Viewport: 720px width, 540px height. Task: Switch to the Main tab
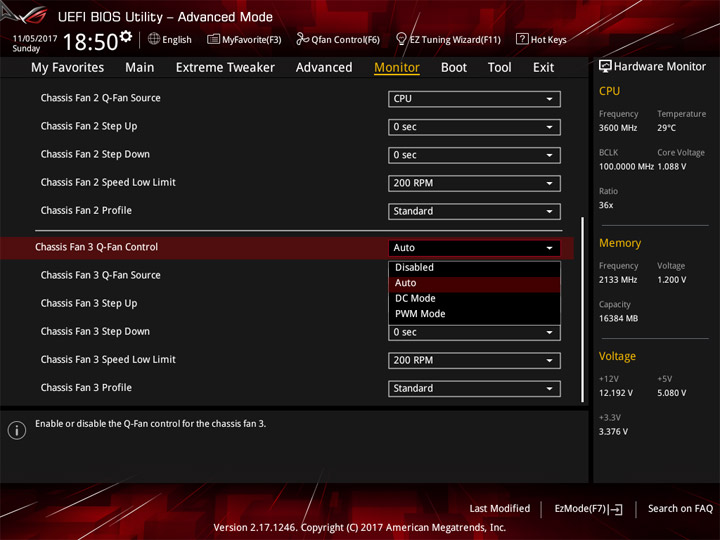[x=140, y=68]
